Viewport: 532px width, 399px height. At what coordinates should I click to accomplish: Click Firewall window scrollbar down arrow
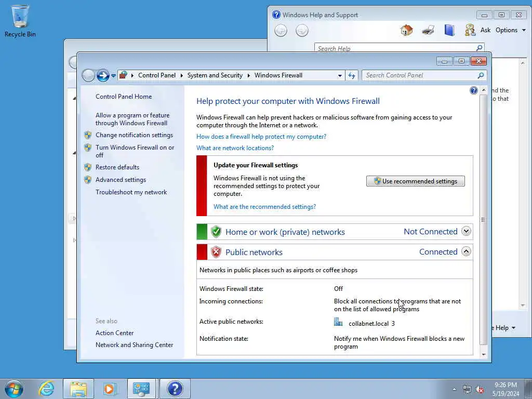coord(484,354)
